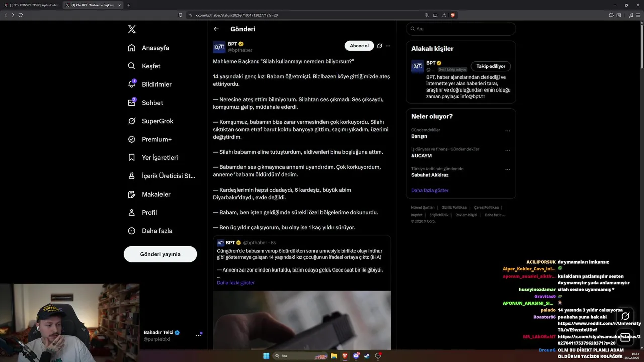
Task: Select X'te BPT Mahkeme Başkanı tab
Action: click(x=93, y=5)
